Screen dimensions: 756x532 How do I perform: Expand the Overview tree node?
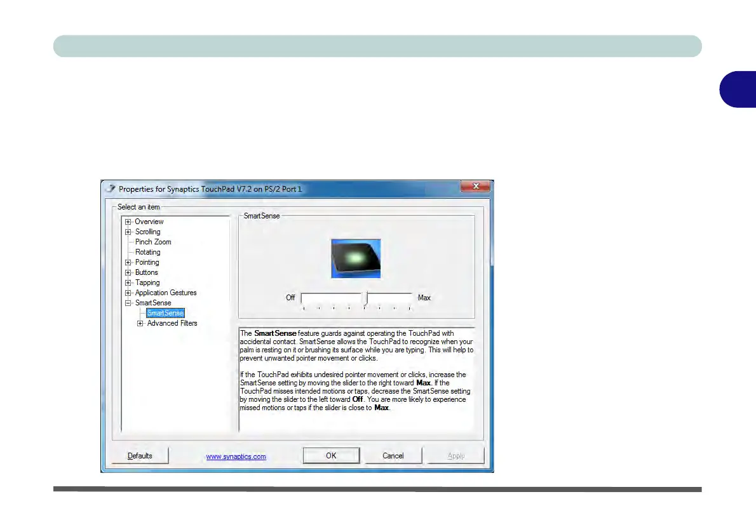pos(128,222)
